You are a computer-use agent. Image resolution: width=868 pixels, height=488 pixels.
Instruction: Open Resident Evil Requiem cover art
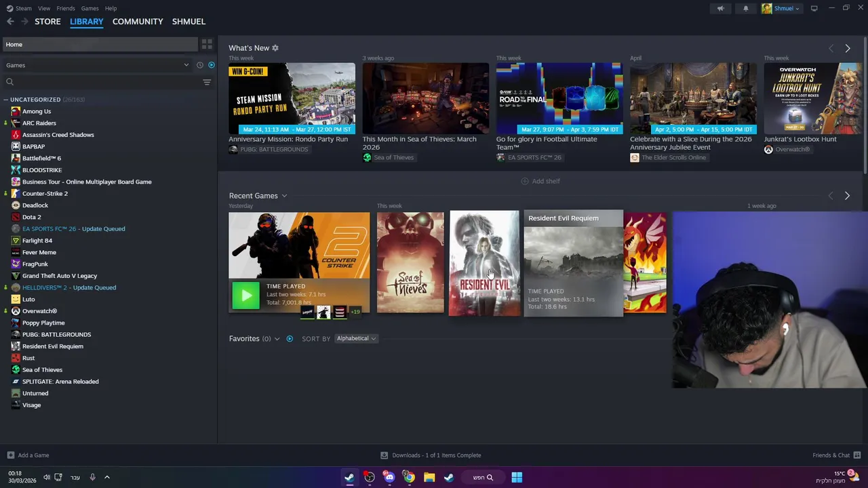click(x=484, y=263)
